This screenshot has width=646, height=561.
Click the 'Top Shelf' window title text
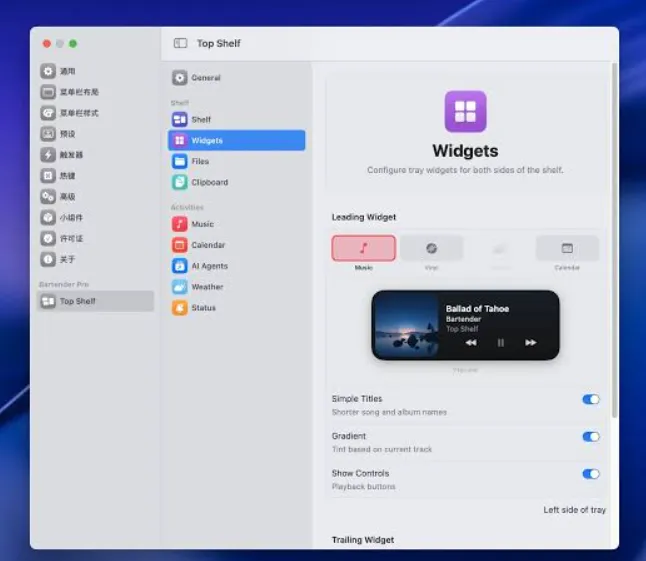point(219,43)
